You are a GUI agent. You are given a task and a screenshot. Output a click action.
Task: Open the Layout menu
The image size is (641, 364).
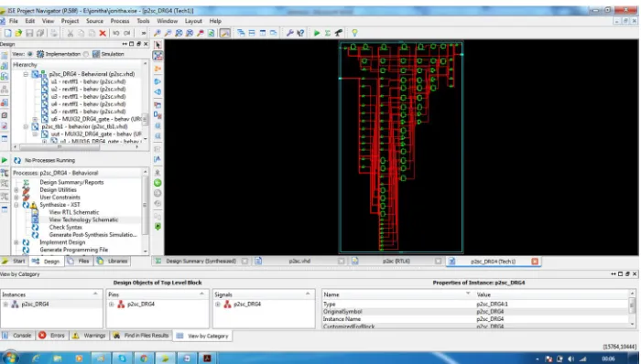193,21
